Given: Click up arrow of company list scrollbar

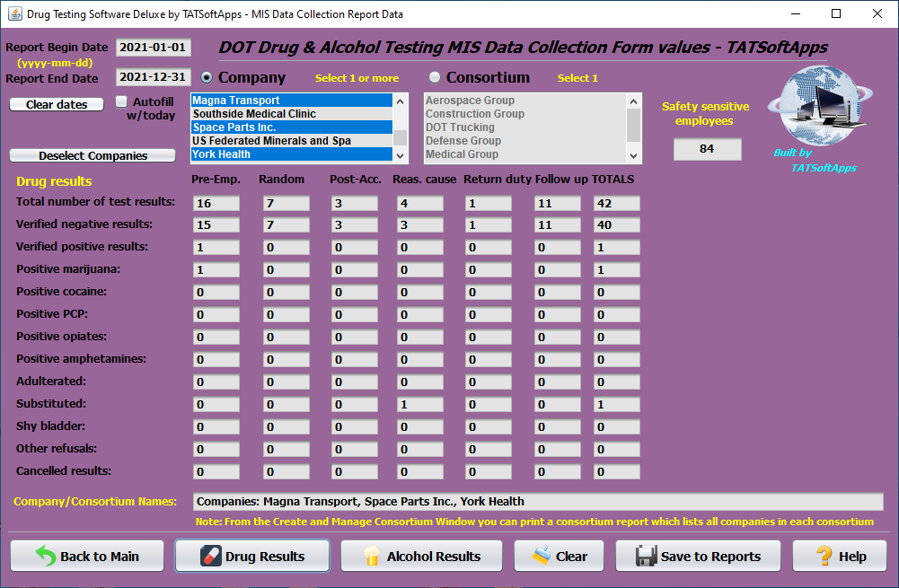Looking at the screenshot, I should (x=401, y=101).
